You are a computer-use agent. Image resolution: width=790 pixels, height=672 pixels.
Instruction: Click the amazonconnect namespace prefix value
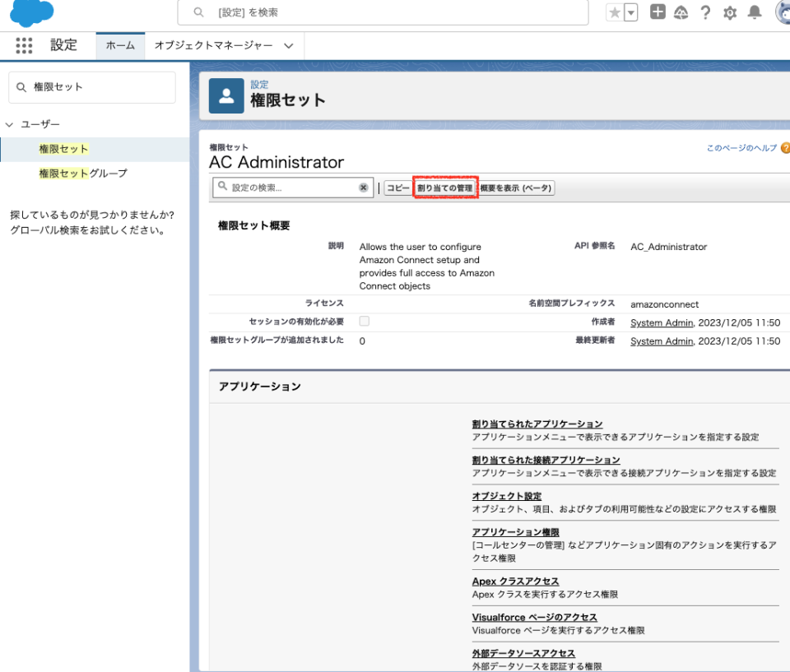click(x=665, y=304)
